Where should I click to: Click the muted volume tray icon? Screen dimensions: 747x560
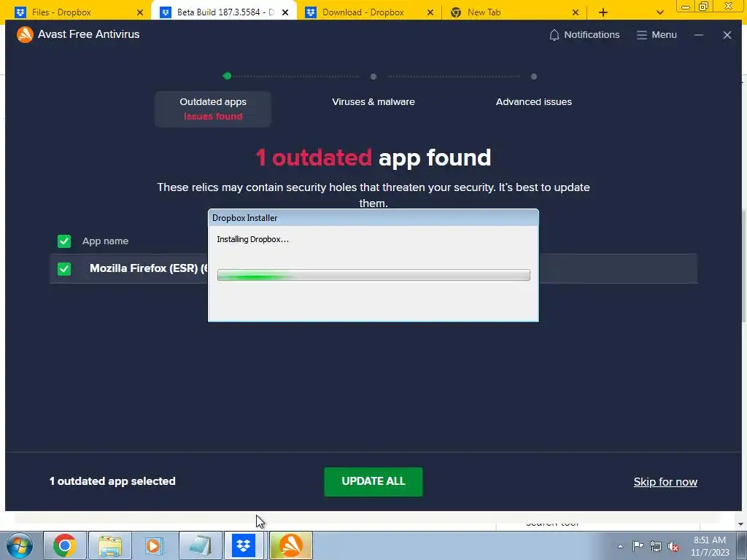[673, 546]
